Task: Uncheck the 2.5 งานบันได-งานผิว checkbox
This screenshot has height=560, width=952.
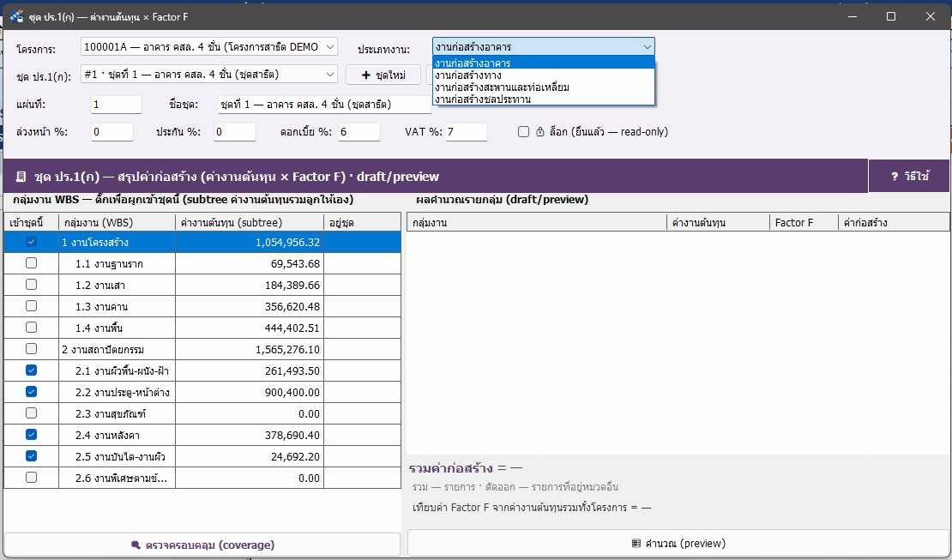Action: click(32, 455)
